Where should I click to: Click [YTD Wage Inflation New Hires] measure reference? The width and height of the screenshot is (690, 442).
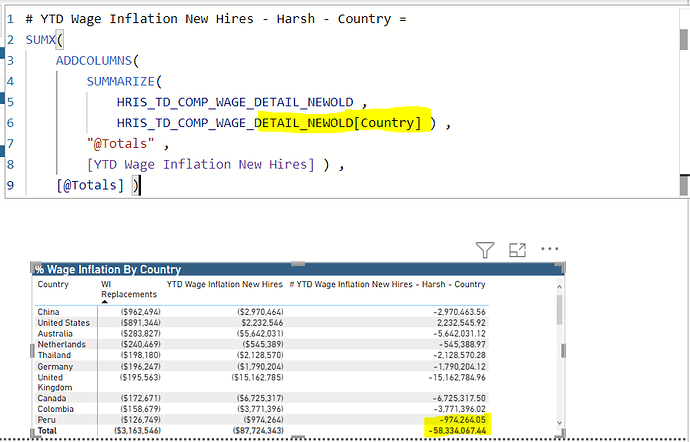pos(201,164)
